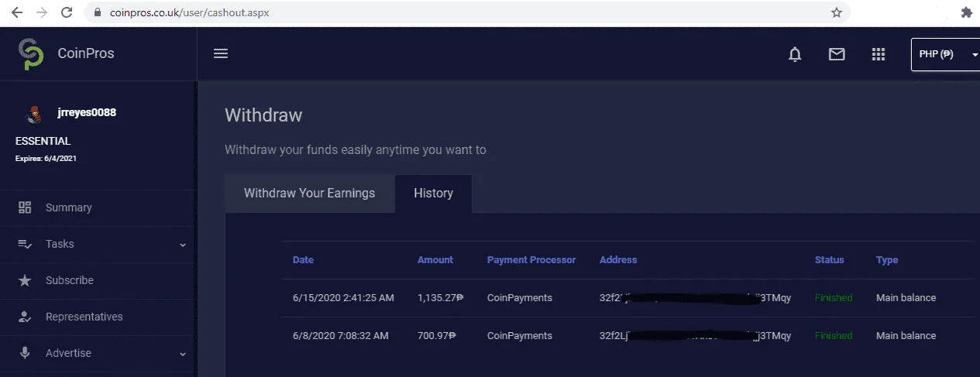Expand the Advertise menu chevron

click(183, 354)
